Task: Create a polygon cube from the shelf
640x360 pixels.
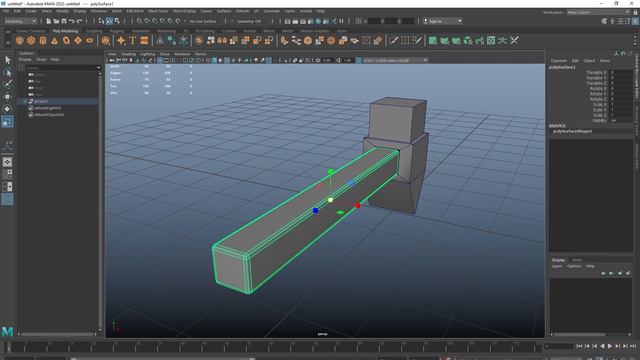Action: [31, 40]
